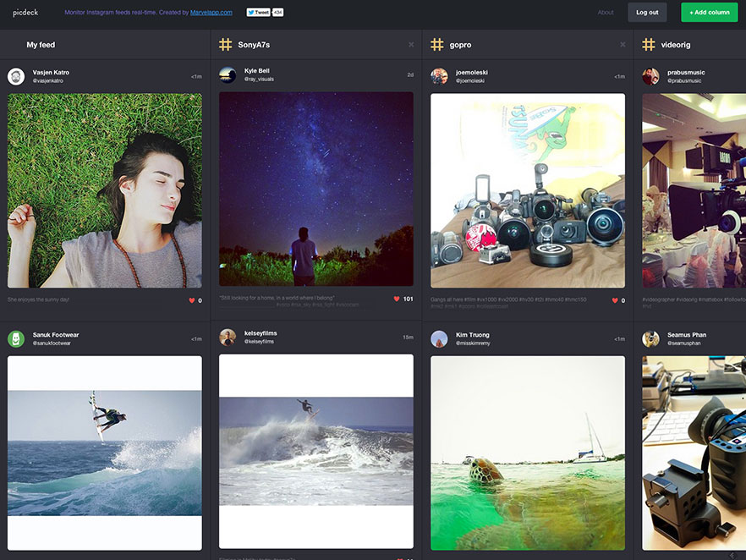Click the Kim Truong name
Image resolution: width=746 pixels, height=560 pixels.
[x=473, y=335]
